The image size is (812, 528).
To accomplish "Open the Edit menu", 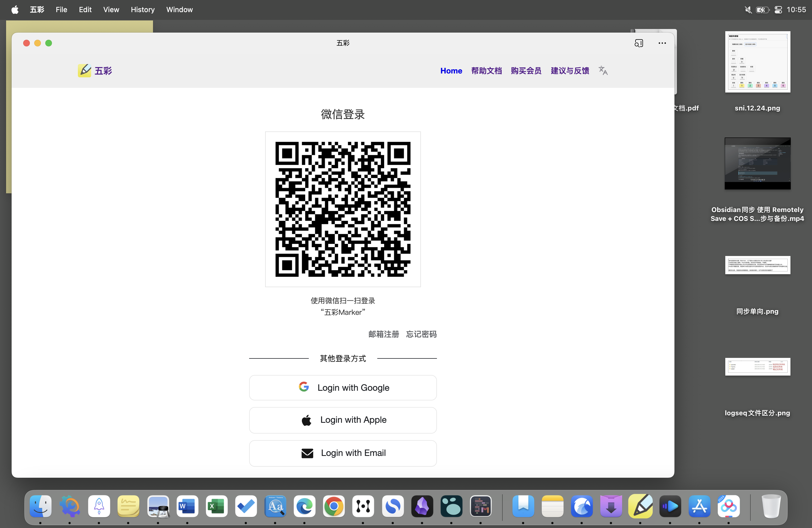I will [85, 10].
